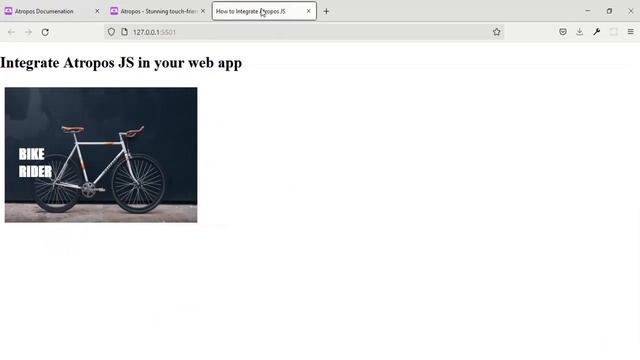The width and height of the screenshot is (640, 360).
Task: Close the Atropos Documentation tab
Action: (x=97, y=11)
